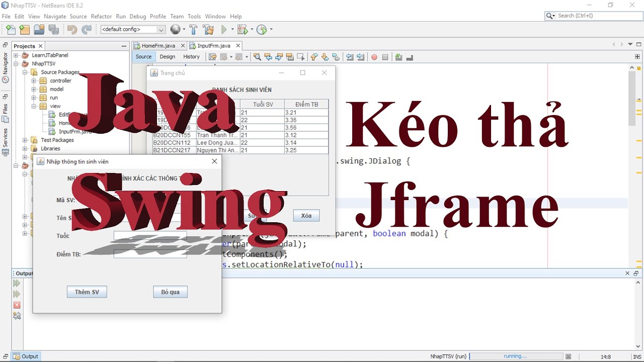This screenshot has height=362, width=644.
Task: Click the Find Next Occurrence icon
Action: [x=279, y=57]
